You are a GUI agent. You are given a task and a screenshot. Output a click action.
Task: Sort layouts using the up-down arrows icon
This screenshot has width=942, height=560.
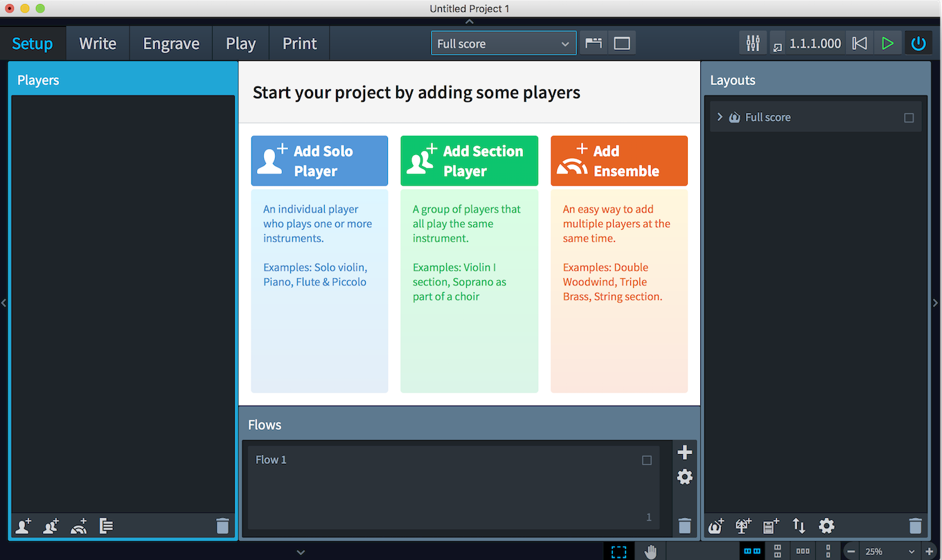[x=799, y=526]
